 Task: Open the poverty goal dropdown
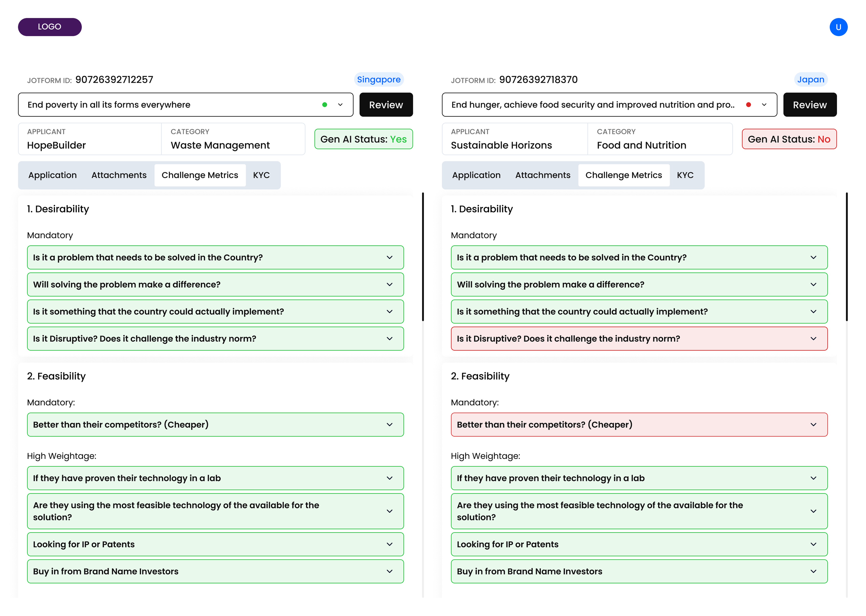click(x=185, y=105)
